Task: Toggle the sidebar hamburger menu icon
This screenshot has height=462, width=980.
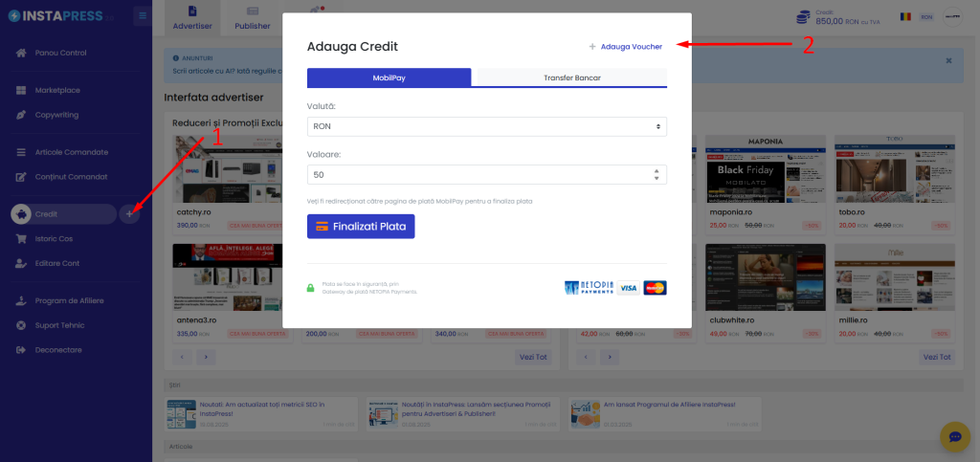Action: pyautogui.click(x=142, y=15)
